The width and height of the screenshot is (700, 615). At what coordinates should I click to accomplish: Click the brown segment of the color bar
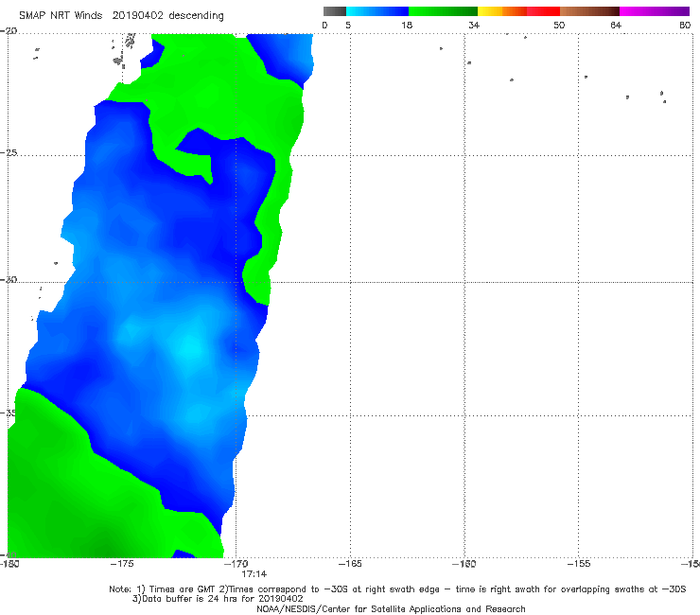click(x=589, y=11)
